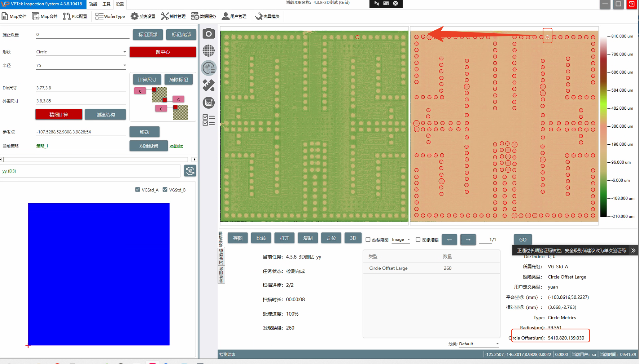Expand the 形状 Circle dropdown
Viewport: 639px width, 364px height.
tap(124, 52)
